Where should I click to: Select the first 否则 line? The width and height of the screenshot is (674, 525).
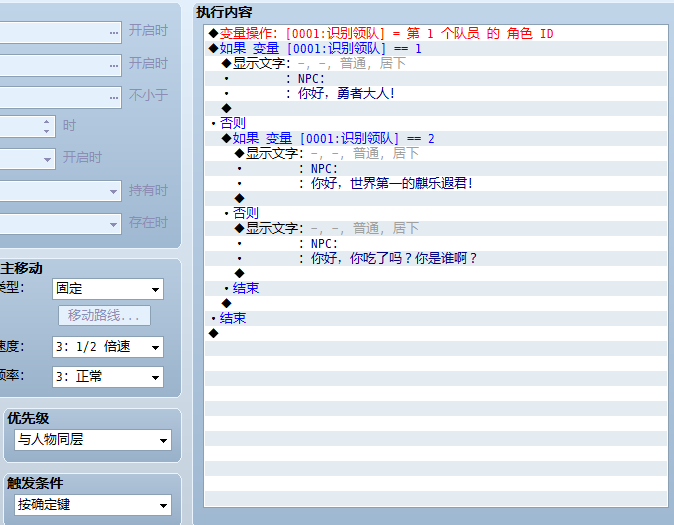436,123
